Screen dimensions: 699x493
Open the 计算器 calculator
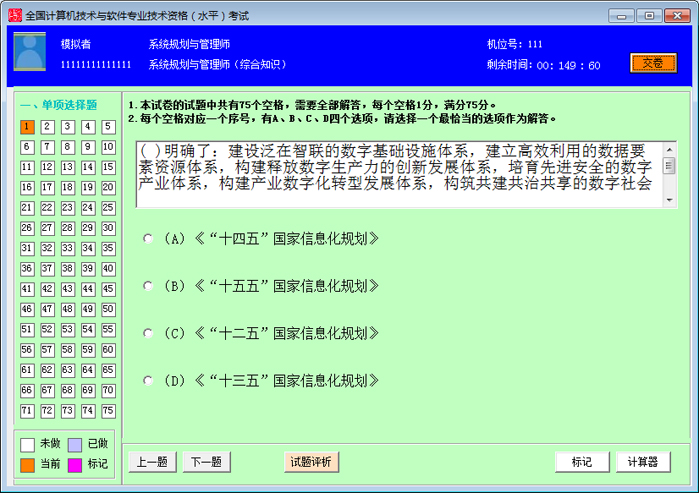643,462
